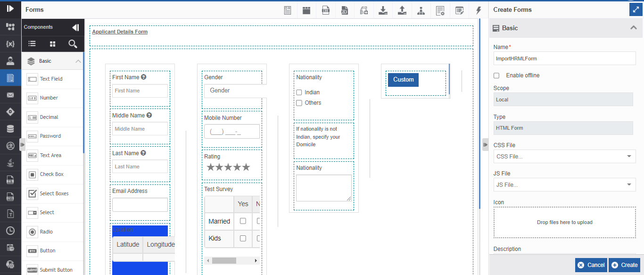The width and height of the screenshot is (644, 275).
Task: Click the Cancel button
Action: coord(591,265)
